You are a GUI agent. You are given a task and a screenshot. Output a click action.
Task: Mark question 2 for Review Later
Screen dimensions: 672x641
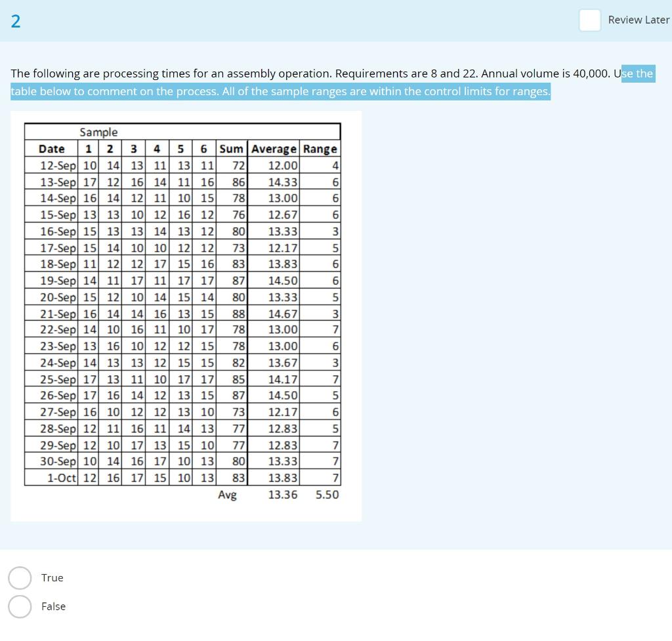[x=589, y=20]
